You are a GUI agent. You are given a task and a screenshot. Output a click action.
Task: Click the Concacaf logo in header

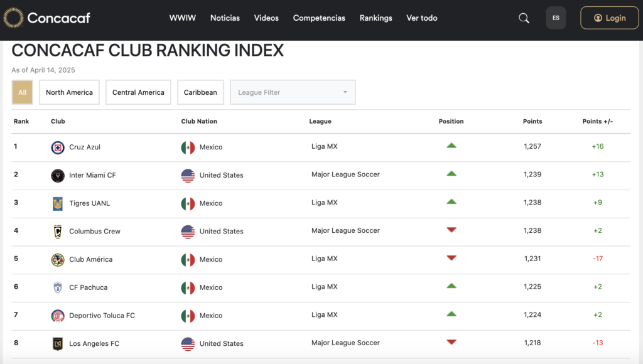point(47,18)
